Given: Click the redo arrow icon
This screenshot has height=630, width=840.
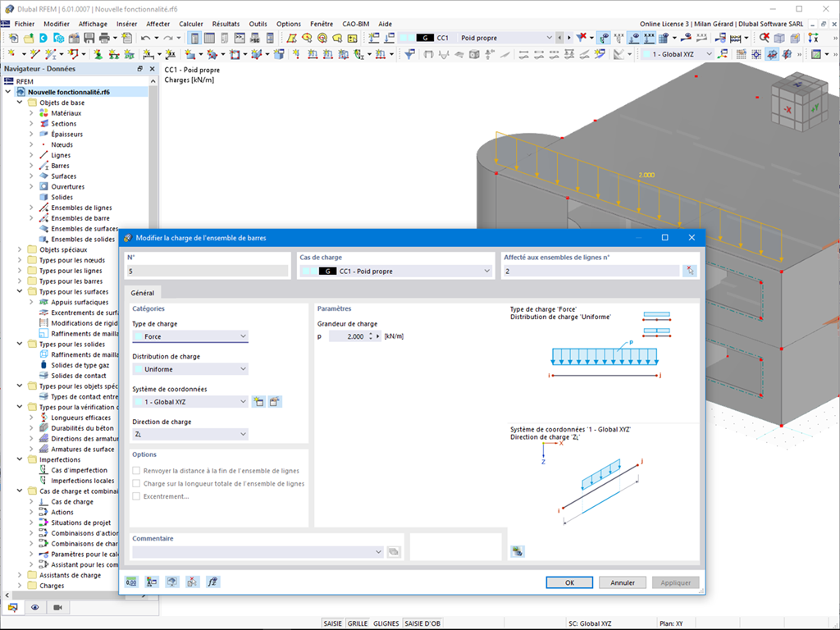Looking at the screenshot, I should (x=168, y=38).
